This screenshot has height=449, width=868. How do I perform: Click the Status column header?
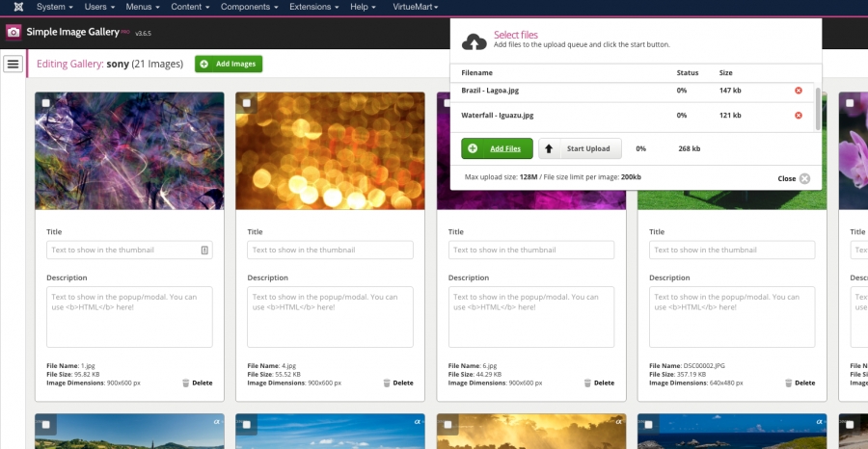click(688, 73)
